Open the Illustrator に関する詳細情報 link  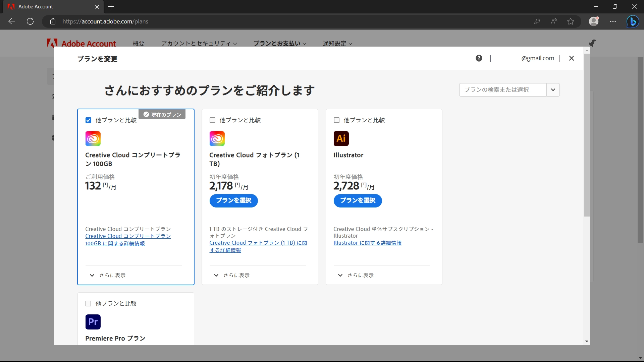click(x=368, y=243)
